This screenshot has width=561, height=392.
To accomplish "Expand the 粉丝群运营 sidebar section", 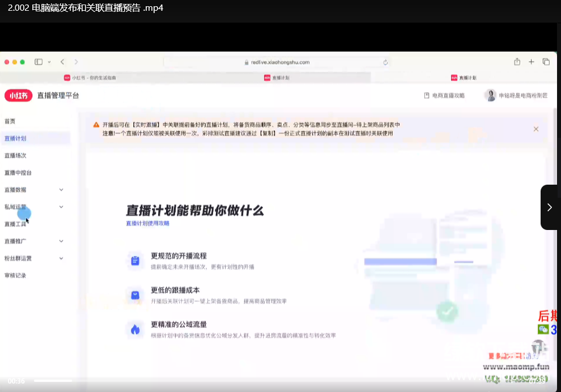I will tap(61, 258).
